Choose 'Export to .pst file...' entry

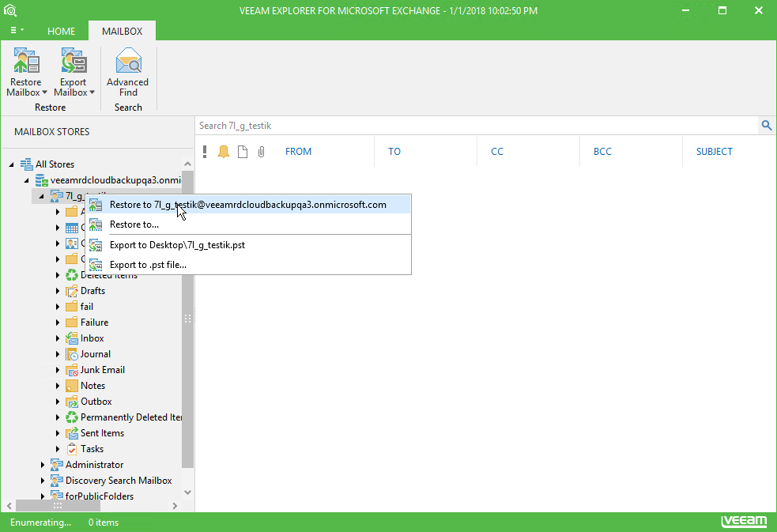point(248,265)
